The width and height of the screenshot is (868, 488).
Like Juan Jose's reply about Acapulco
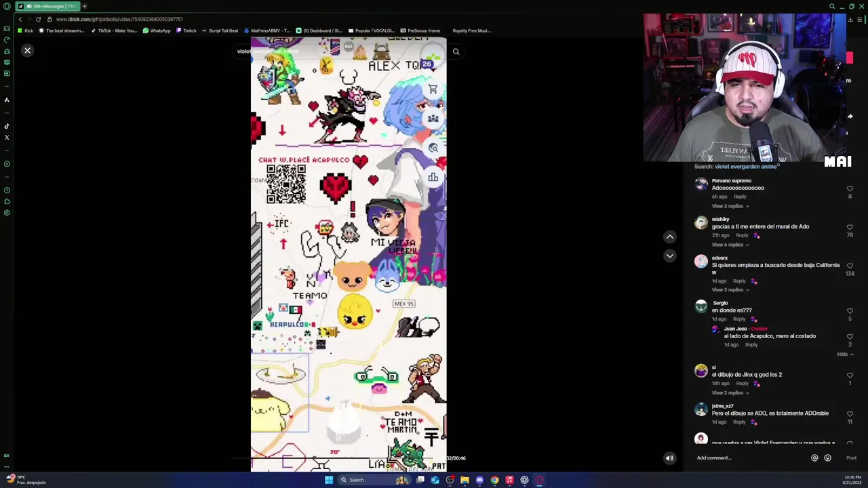850,337
